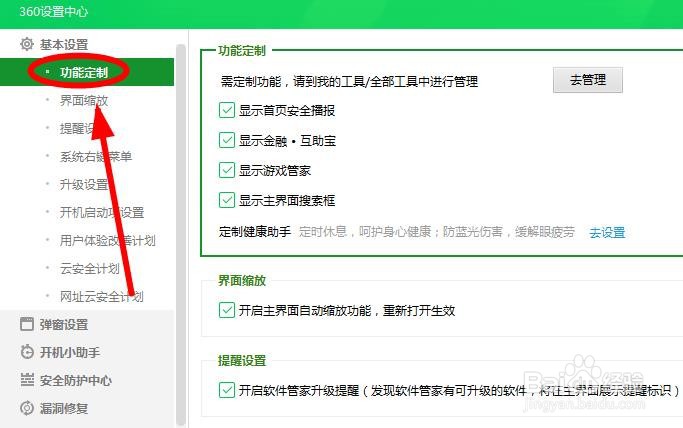Select 网址云安全计划 in sidebar
Screen dimensions: 683x428
pos(101,297)
